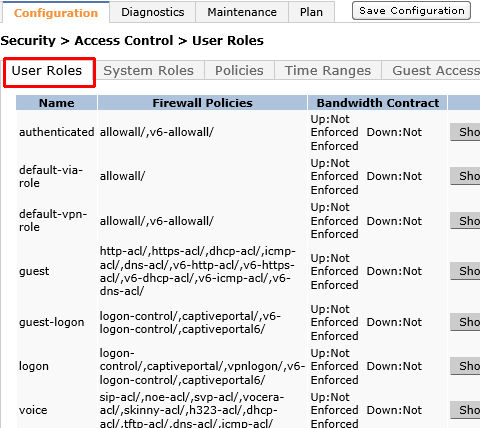This screenshot has height=428, width=480.
Task: Open the Policies sub-tab
Action: click(239, 71)
